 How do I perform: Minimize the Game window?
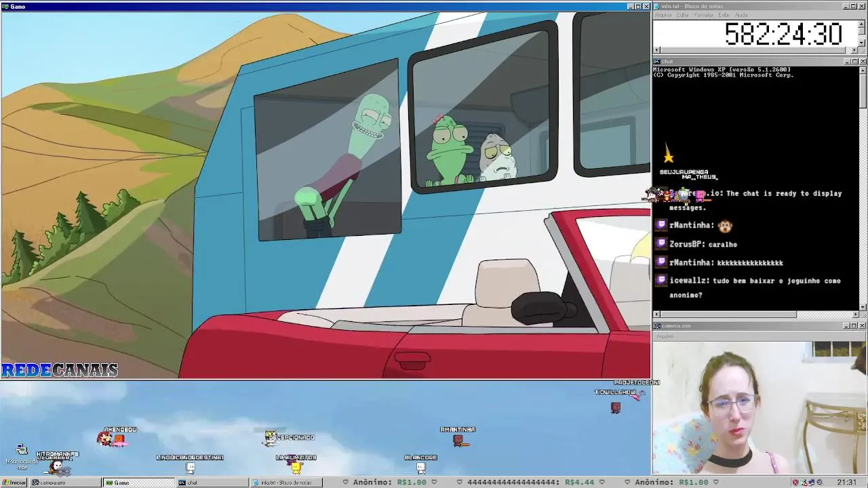[x=630, y=6]
